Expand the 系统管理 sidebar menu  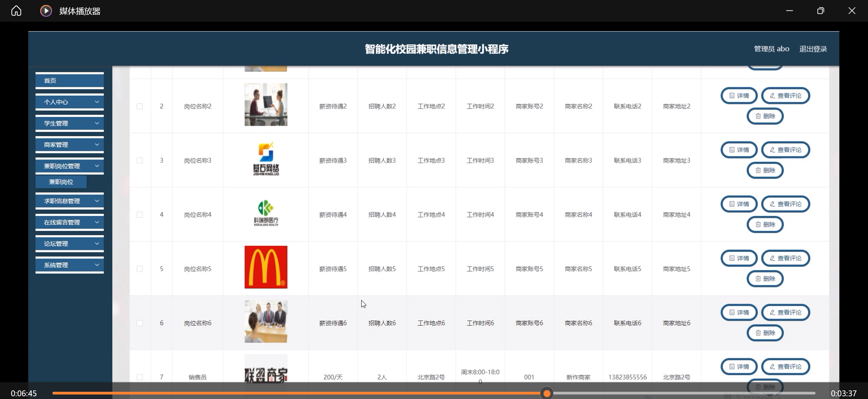click(70, 265)
